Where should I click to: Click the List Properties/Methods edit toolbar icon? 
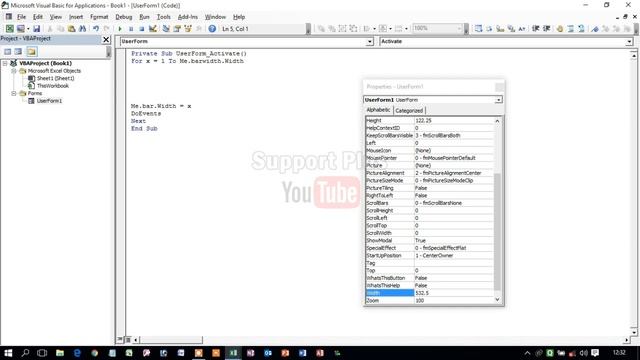click(x=478, y=29)
